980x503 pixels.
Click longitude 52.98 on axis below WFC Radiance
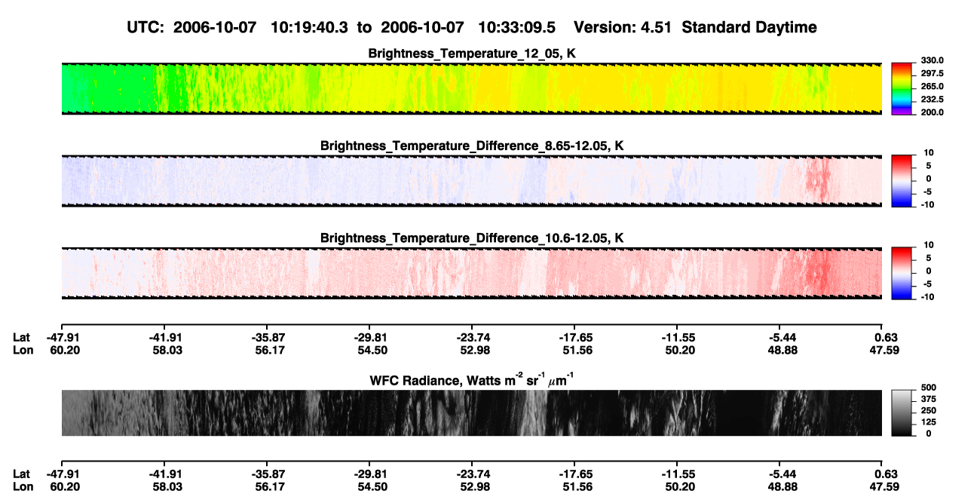click(x=473, y=486)
